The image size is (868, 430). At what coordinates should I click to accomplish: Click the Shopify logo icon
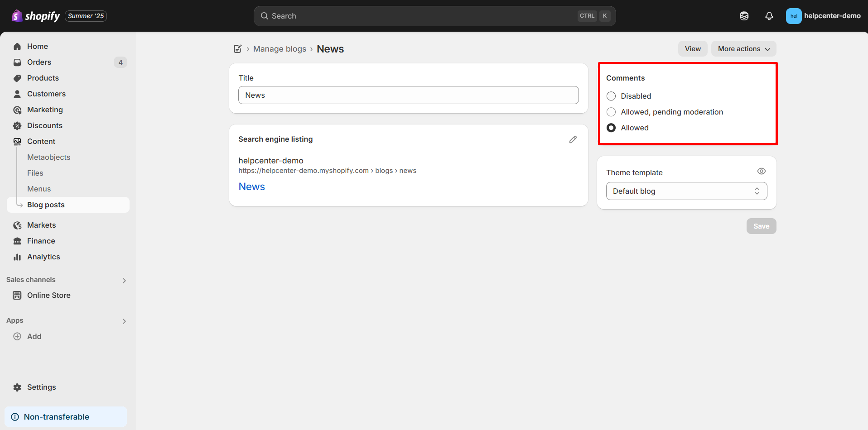coord(17,16)
